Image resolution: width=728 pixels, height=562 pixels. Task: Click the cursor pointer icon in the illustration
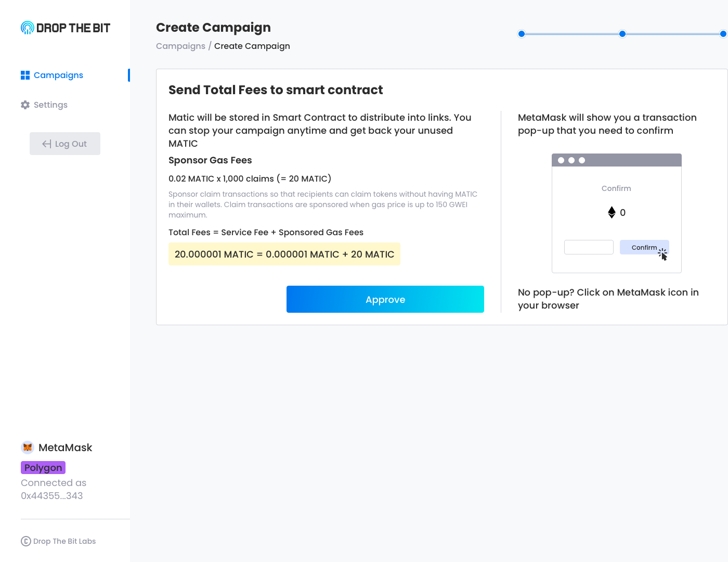663,254
